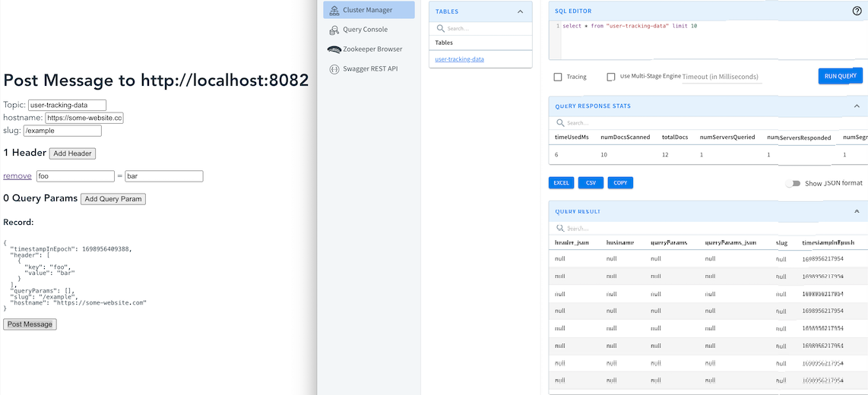The height and width of the screenshot is (395, 868).
Task: Click the hostname column header in results
Action: (x=620, y=242)
